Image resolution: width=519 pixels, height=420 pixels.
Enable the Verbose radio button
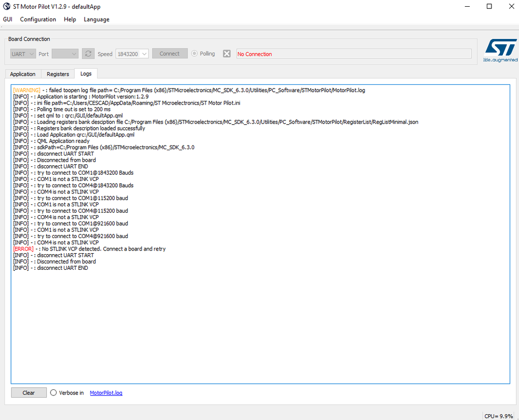pos(54,392)
